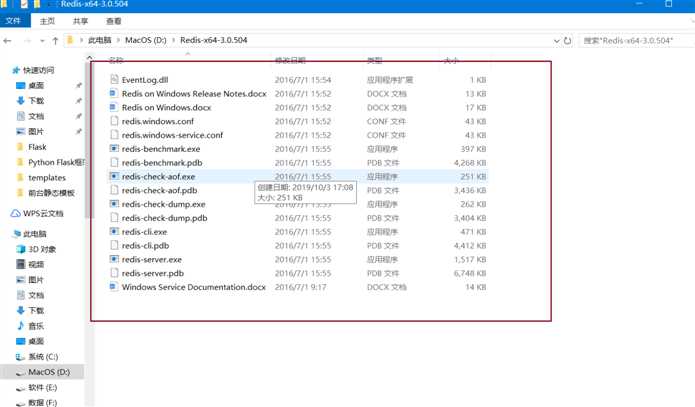Click redis-benchmark.pdb file icon

(114, 162)
